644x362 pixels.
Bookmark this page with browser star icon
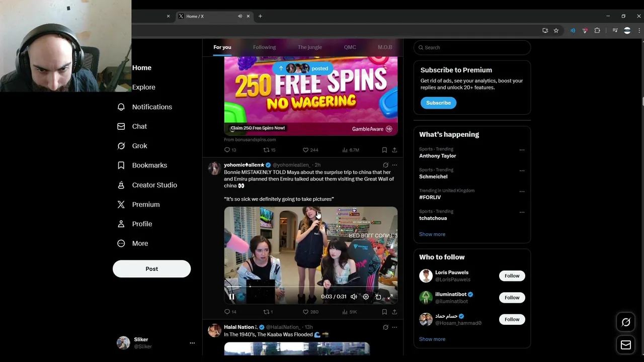click(x=556, y=31)
